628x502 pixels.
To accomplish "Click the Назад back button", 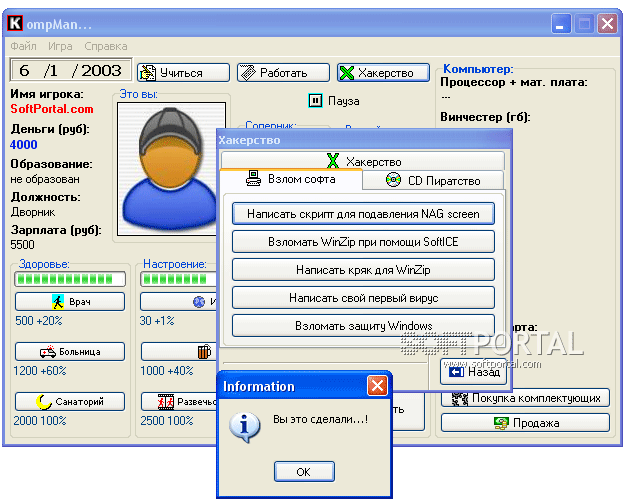I will click(473, 372).
